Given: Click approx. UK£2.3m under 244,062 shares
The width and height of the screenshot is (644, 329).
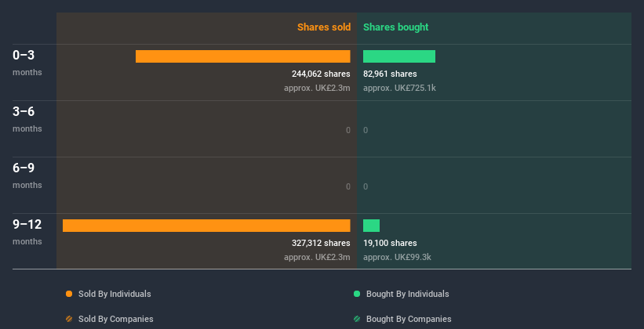Looking at the screenshot, I should pos(317,88).
